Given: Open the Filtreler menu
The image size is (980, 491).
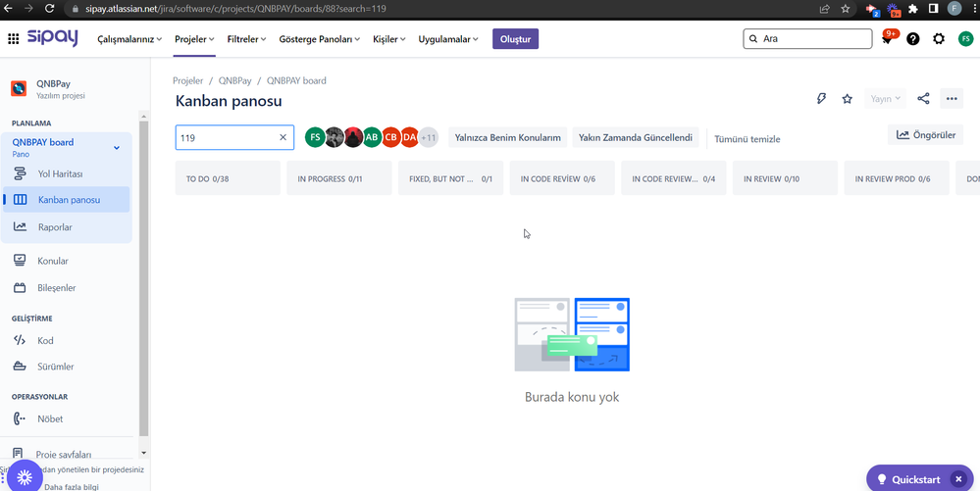Looking at the screenshot, I should pos(246,39).
